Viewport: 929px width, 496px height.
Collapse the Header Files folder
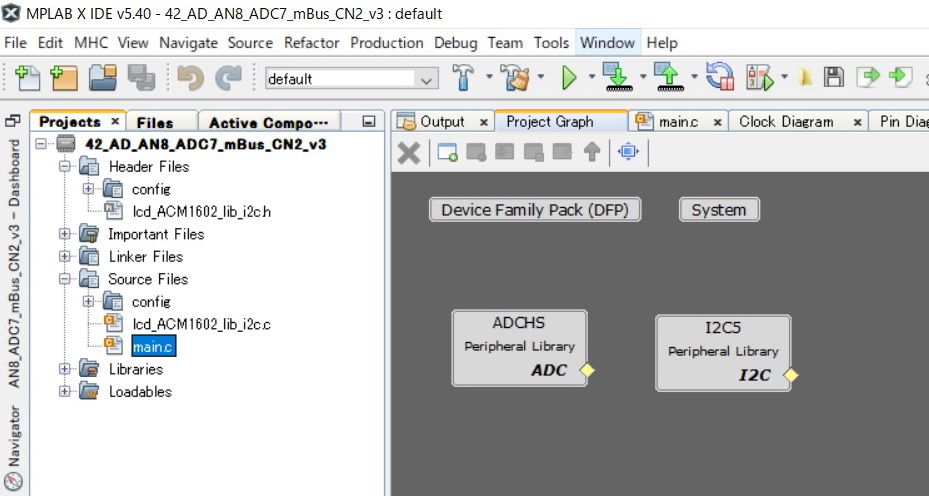(65, 167)
